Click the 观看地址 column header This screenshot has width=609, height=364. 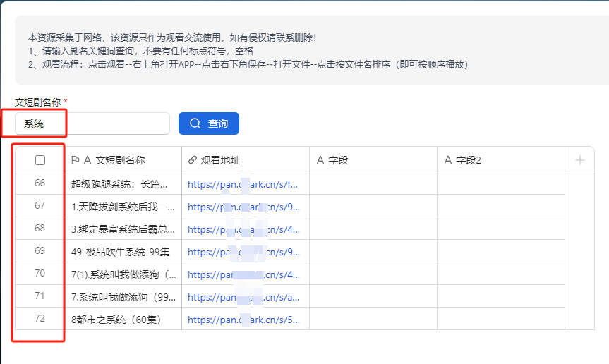tap(244, 160)
